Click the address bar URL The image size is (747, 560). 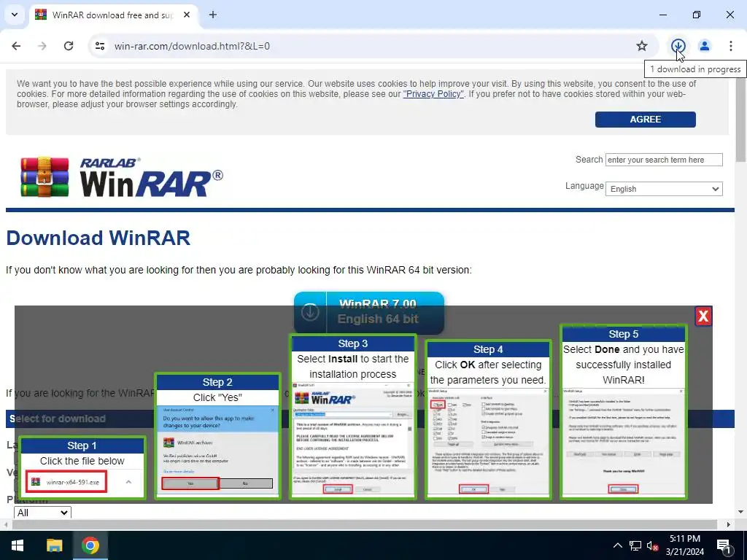pos(192,46)
